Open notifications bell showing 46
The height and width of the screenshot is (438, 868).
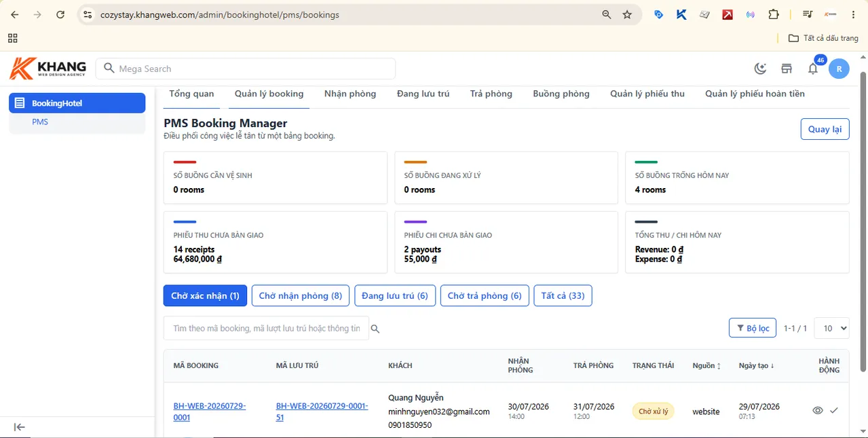(x=813, y=69)
